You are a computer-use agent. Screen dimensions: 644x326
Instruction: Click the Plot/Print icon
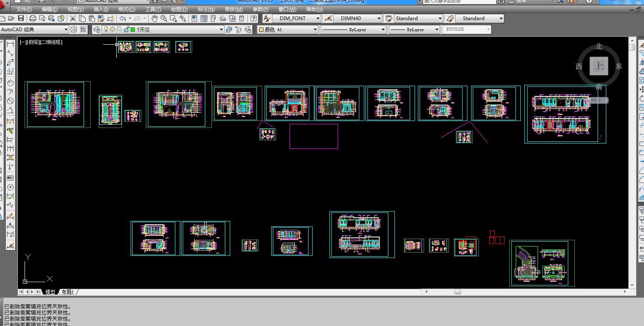(x=33, y=18)
